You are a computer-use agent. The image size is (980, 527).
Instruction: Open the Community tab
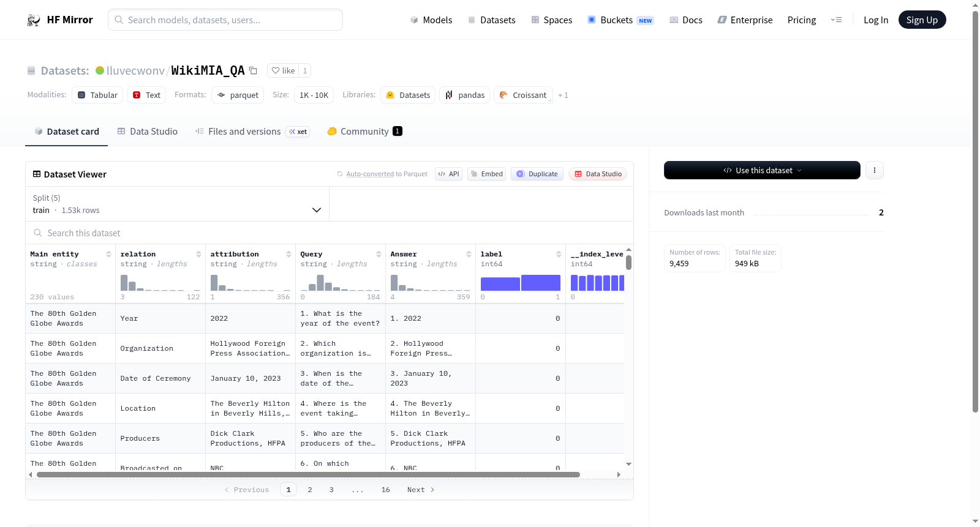coord(365,132)
